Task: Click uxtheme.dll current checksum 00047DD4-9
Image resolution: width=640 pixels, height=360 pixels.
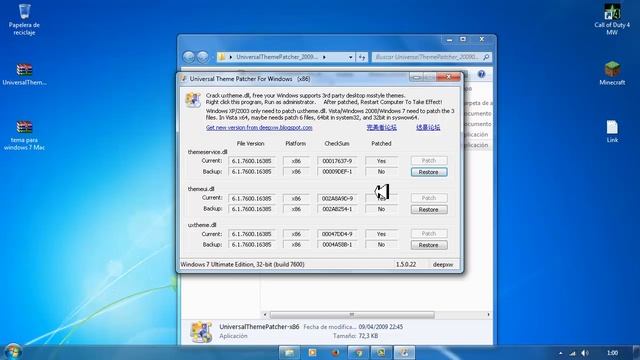Action: point(337,234)
